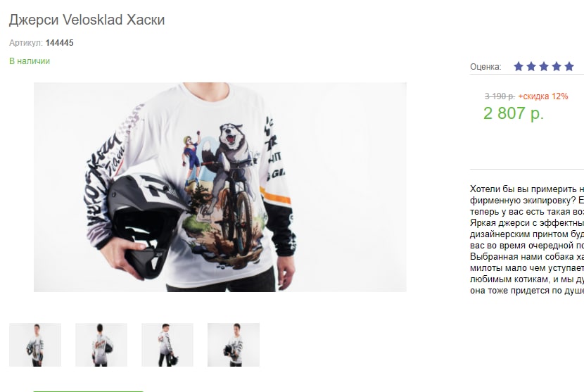Select the second rating star
This screenshot has height=392, width=584.
(531, 67)
